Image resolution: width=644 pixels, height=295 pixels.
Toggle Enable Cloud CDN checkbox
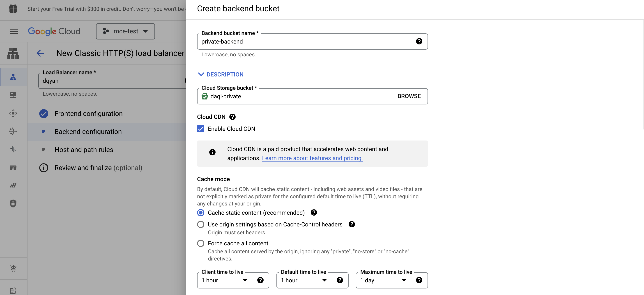(201, 129)
